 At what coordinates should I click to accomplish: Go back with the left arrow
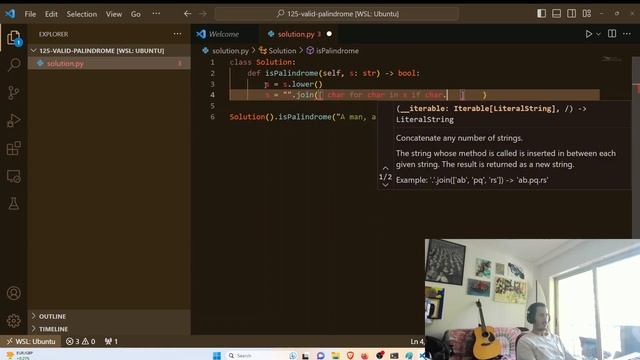[187, 13]
